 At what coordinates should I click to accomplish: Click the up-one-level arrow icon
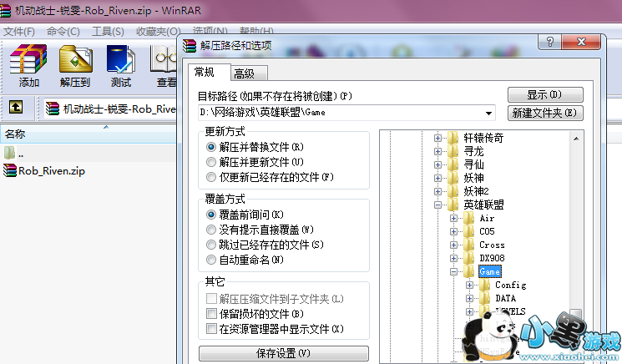click(x=16, y=107)
